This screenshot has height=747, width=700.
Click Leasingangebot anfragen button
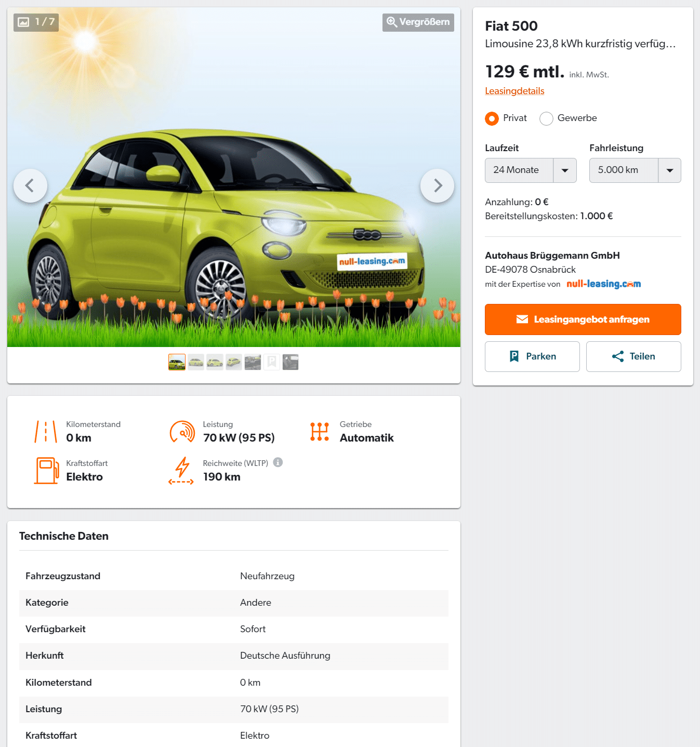[x=583, y=319]
